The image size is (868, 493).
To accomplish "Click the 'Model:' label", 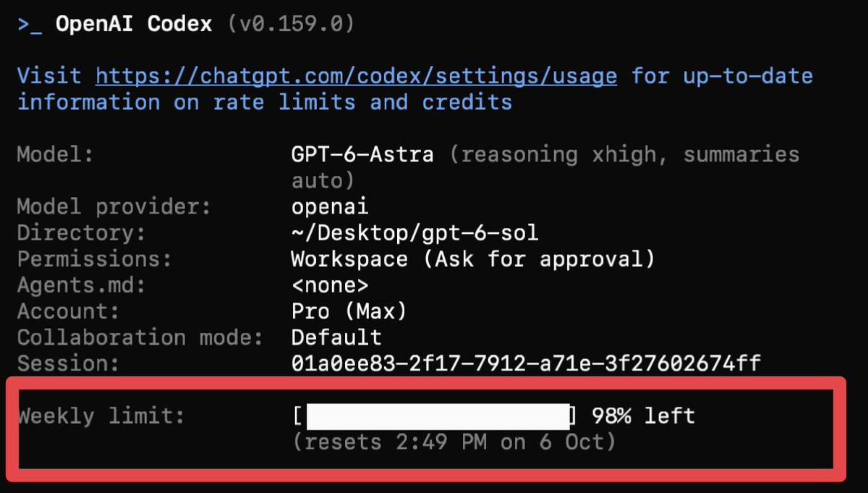I will [x=56, y=154].
